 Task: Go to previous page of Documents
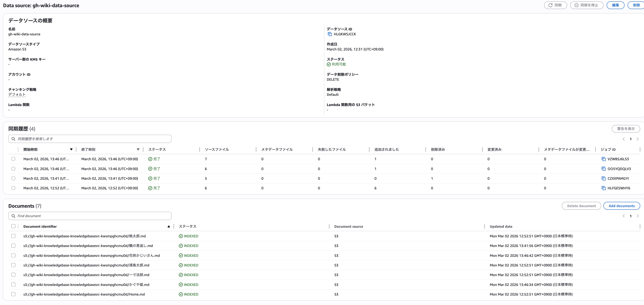[623, 216]
